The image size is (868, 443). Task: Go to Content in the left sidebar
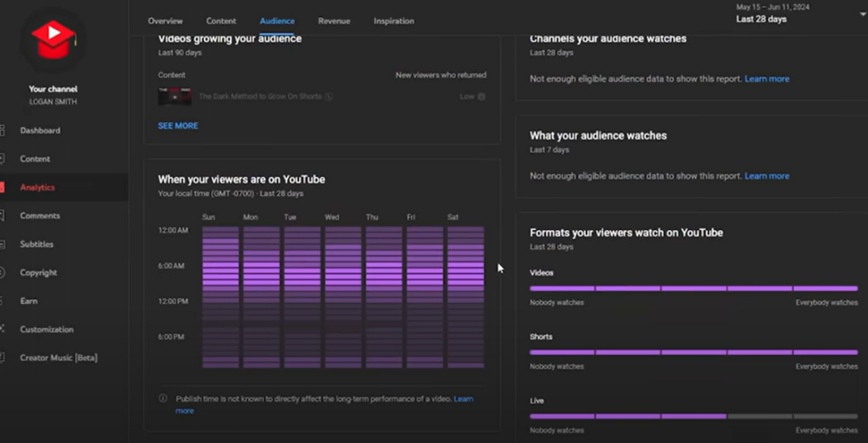point(35,159)
